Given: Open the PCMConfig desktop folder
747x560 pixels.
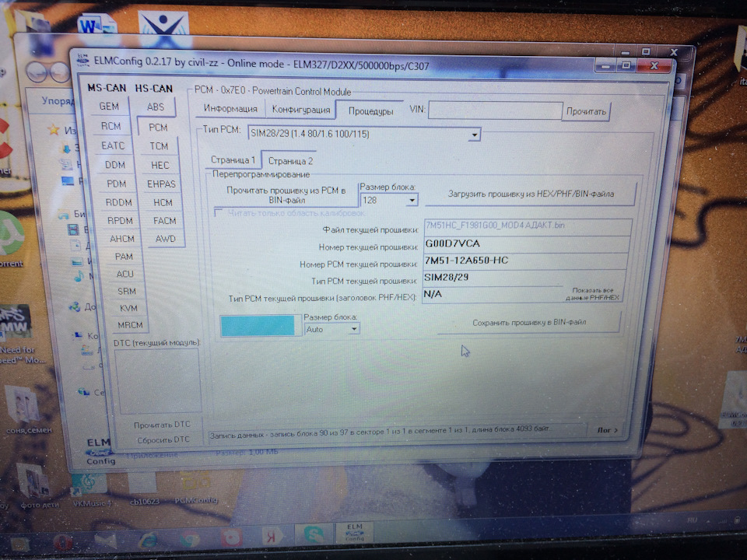Looking at the screenshot, I should [196, 487].
